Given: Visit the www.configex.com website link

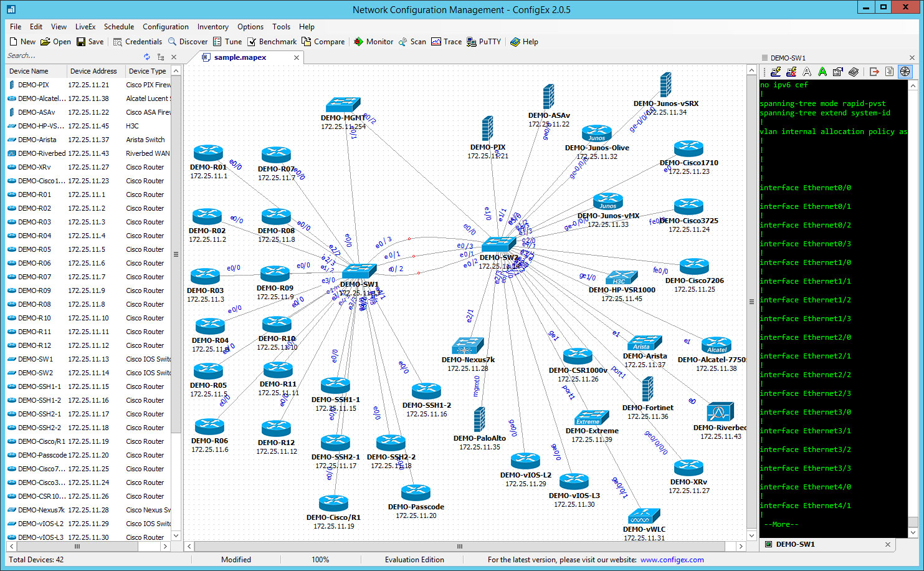Looking at the screenshot, I should click(x=672, y=560).
